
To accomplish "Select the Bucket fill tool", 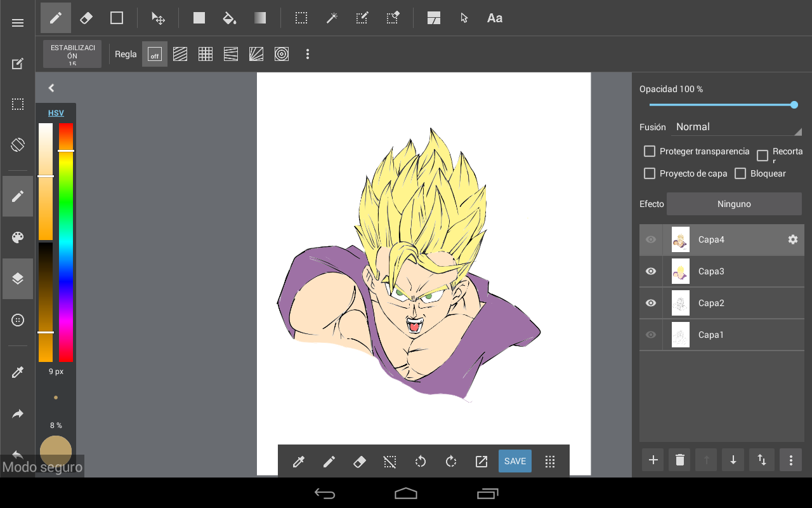I will click(x=230, y=18).
